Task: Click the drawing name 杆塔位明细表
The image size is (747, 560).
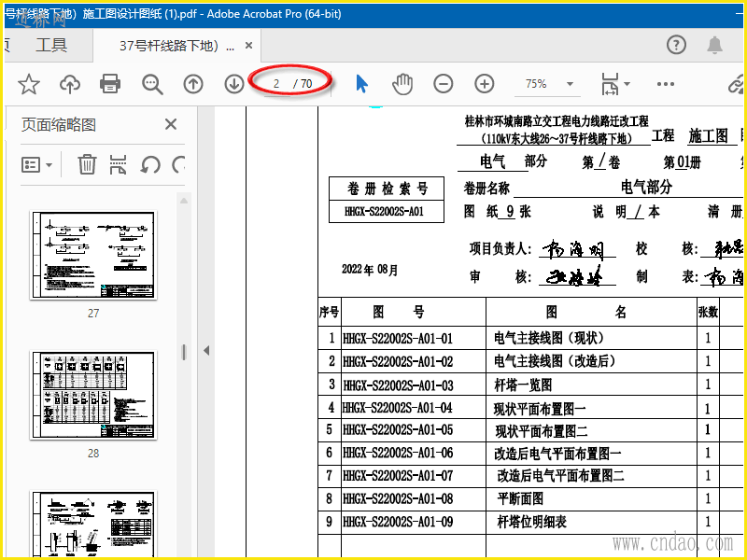Action: [531, 522]
